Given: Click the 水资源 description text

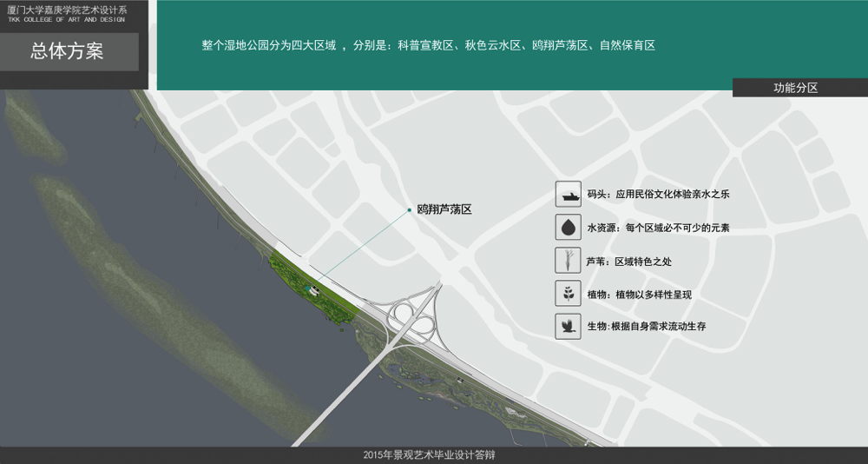Looking at the screenshot, I should [x=658, y=228].
